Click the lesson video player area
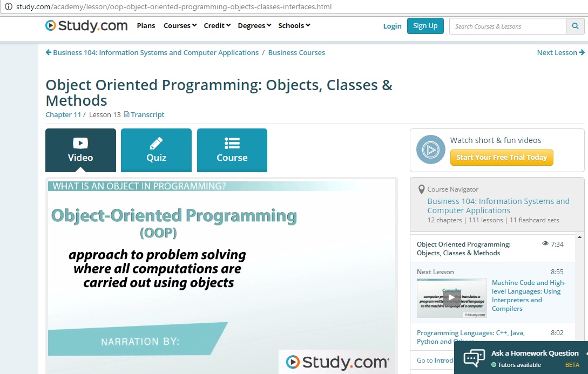 click(x=221, y=276)
